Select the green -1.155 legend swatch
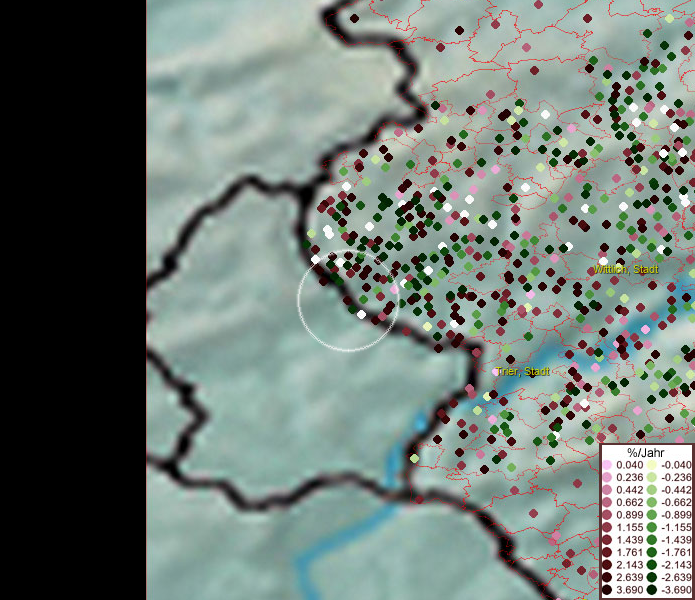This screenshot has width=695, height=600. coord(652,527)
